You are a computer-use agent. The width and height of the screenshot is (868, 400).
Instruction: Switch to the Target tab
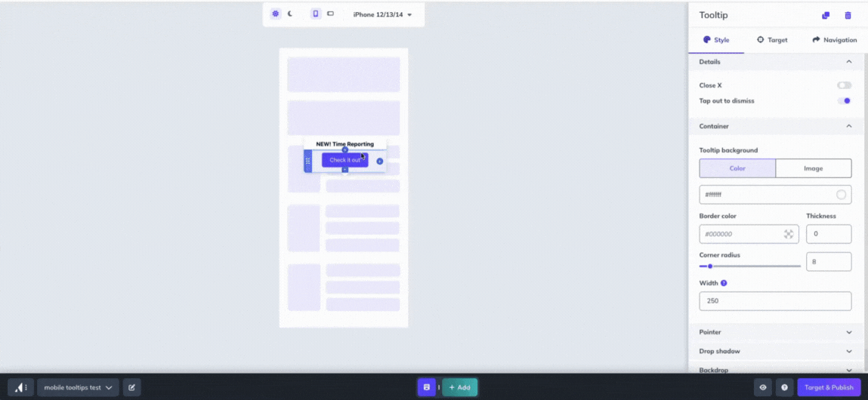(x=771, y=40)
